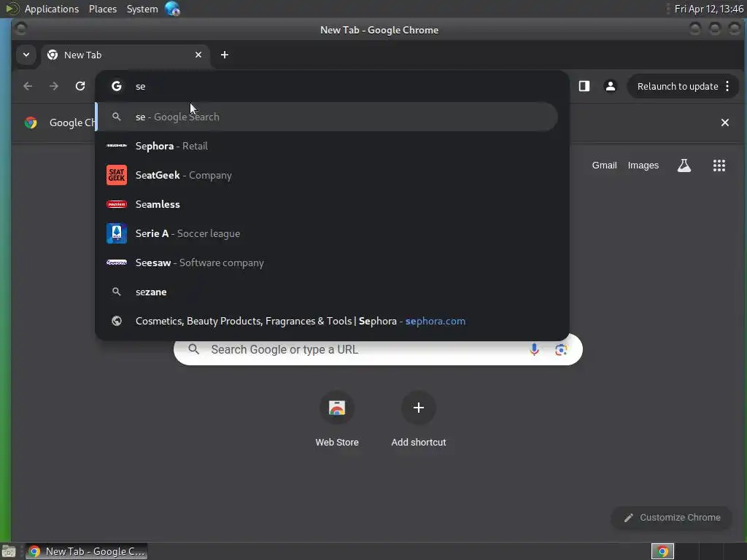Click the 'Serie A - Soccer league' suggestion text
The height and width of the screenshot is (560, 747).
tap(187, 233)
